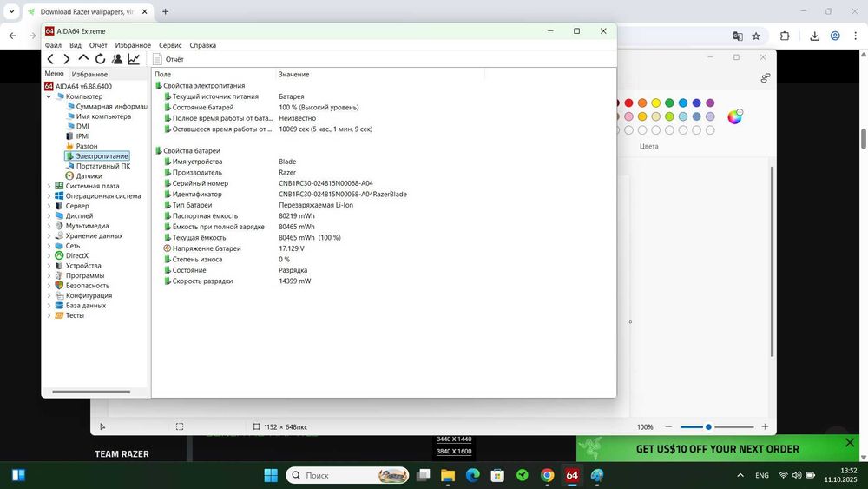
Task: Open File Explorer from taskbar
Action: point(448,475)
